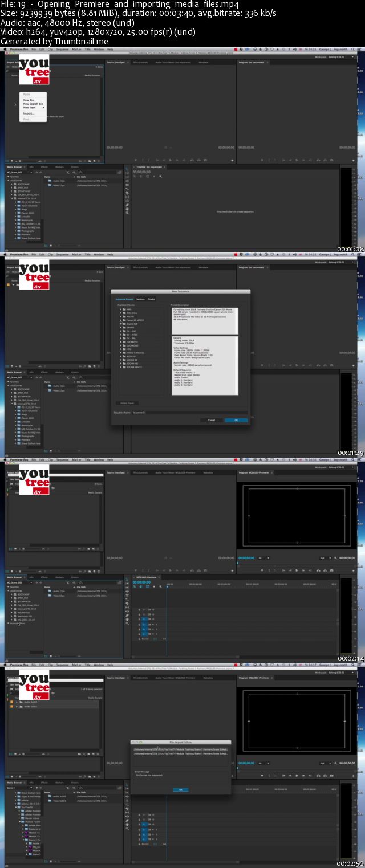Step back one frame in 00:02:14 Program monitor
365x868 pixels.
pos(290,570)
